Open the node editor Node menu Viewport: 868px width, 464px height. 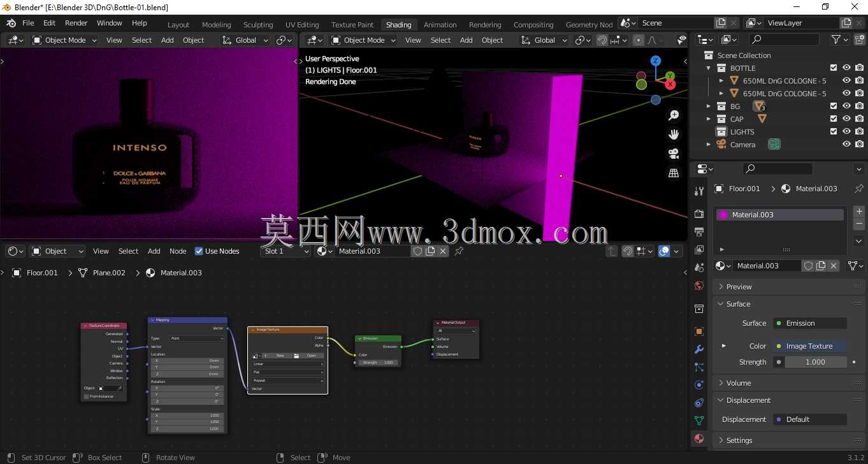click(x=178, y=251)
